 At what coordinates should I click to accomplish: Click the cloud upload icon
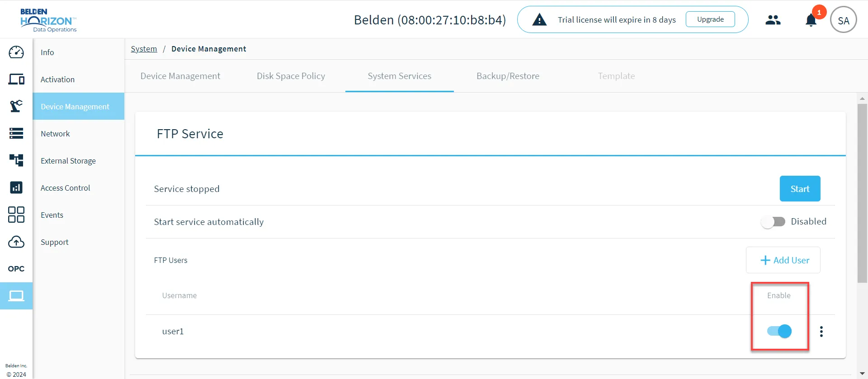click(16, 242)
